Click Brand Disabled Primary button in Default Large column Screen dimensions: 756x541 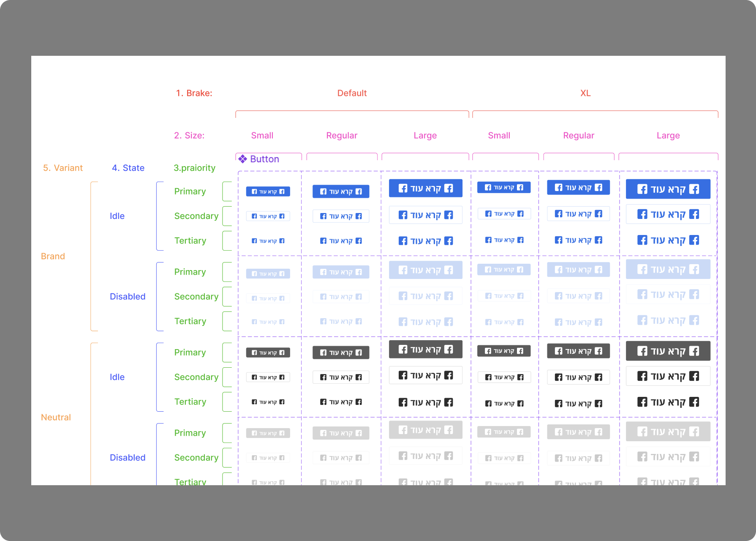[x=425, y=270]
